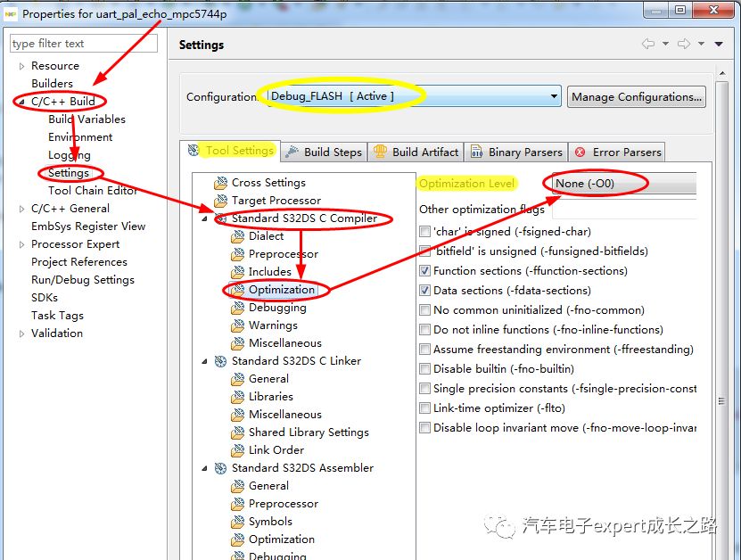Expand the Validation tree node
Image resolution: width=741 pixels, height=560 pixels.
(21, 334)
